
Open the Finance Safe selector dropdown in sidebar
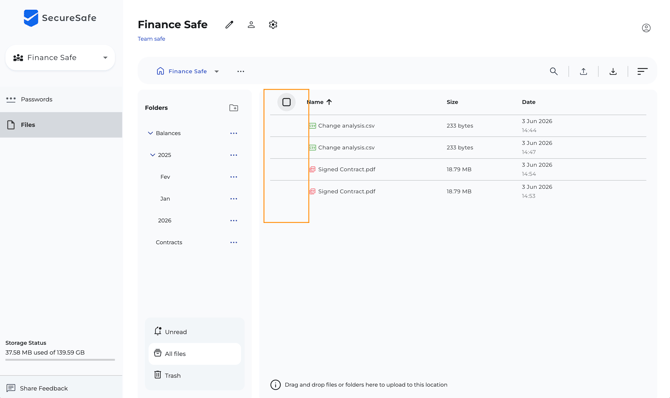pyautogui.click(x=60, y=58)
